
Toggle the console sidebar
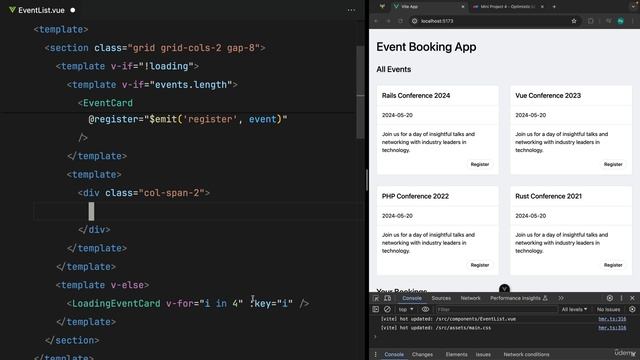pyautogui.click(x=376, y=309)
